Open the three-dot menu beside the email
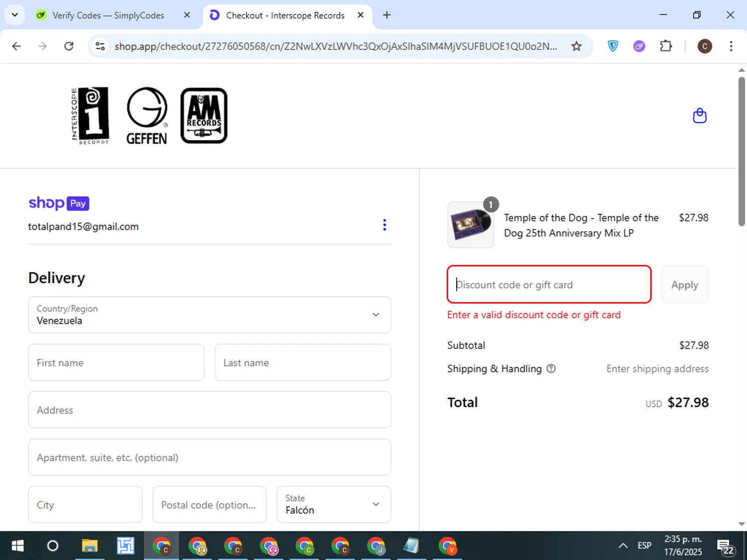This screenshot has width=747, height=560. click(x=384, y=225)
